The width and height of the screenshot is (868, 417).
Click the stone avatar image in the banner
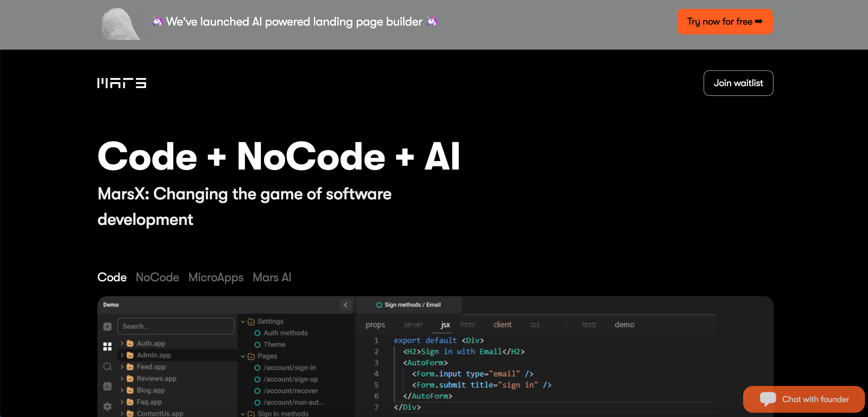120,24
